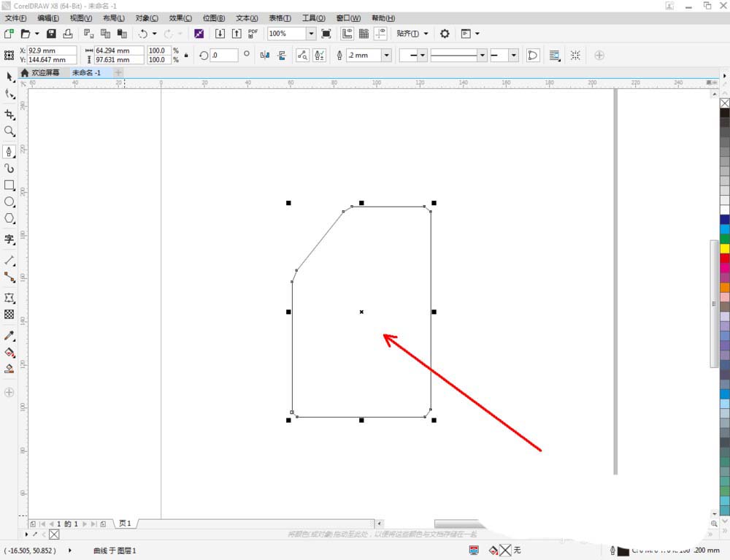Select the Eyedropper tool
This screenshot has width=730, height=560.
[9, 336]
